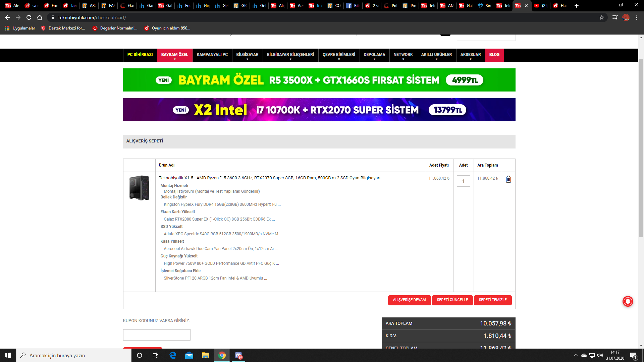The image size is (644, 362).
Task: Open KAMPANYALI PC menu item
Action: tap(212, 55)
